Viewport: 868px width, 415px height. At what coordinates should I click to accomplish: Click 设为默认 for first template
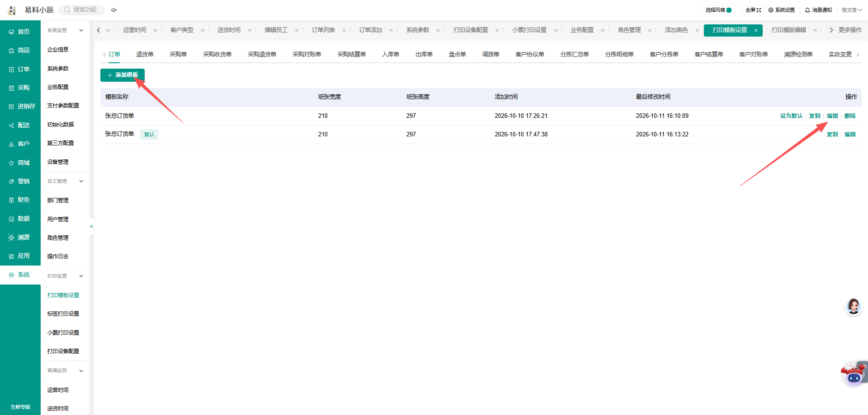click(791, 116)
